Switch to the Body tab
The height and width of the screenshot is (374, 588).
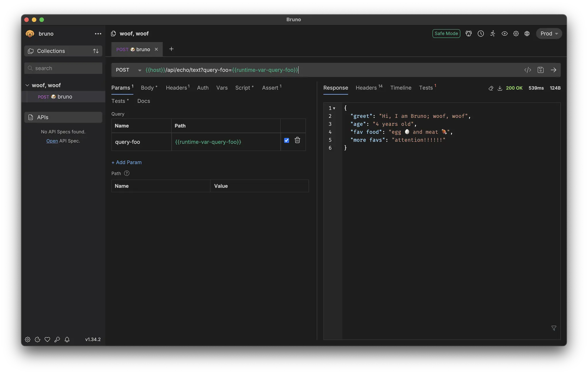coord(147,88)
